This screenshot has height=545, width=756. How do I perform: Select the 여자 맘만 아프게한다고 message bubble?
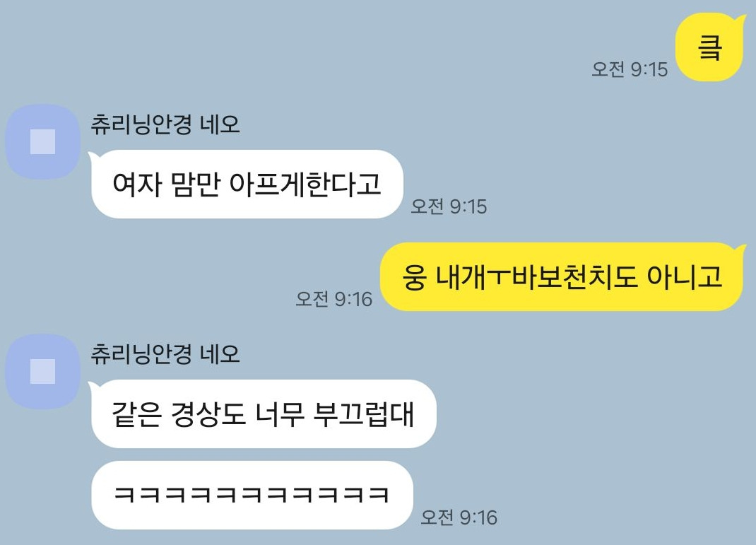[247, 184]
